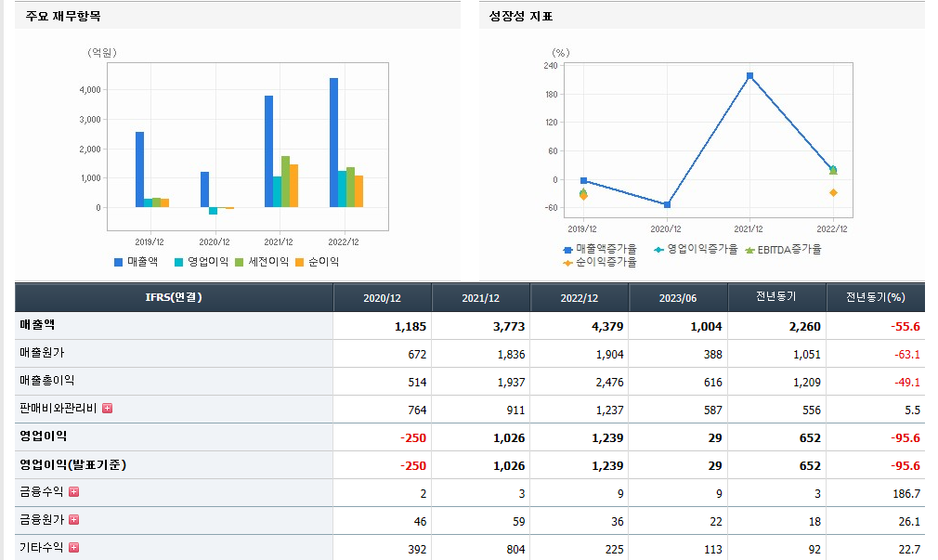938x560 pixels.
Task: Select the 2020/12 column header
Action: coord(383,298)
